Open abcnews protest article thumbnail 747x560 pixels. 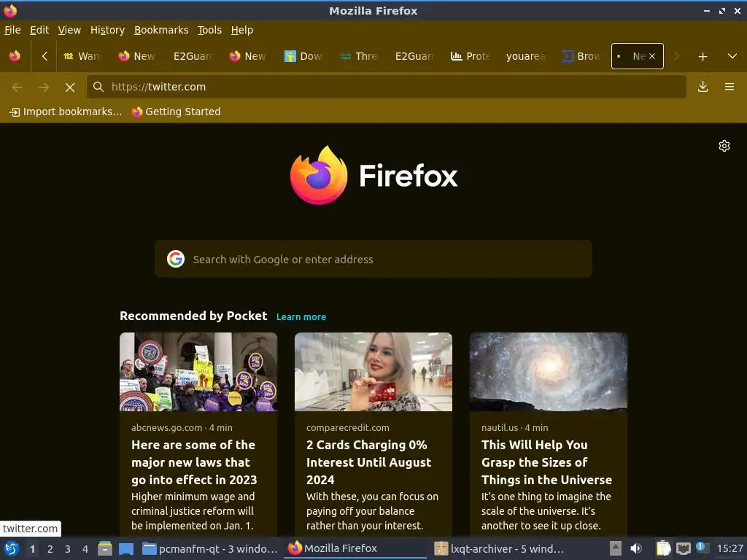[x=198, y=372]
